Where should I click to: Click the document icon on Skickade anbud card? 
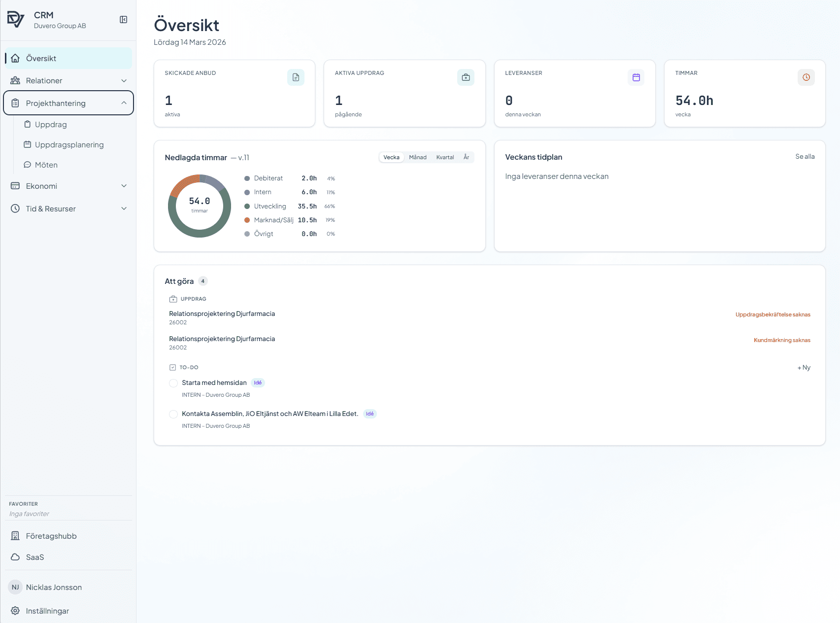[x=295, y=77]
